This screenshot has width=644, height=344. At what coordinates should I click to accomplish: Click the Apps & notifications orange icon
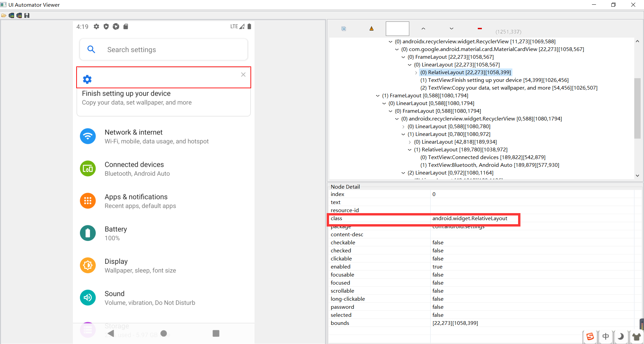[88, 201]
